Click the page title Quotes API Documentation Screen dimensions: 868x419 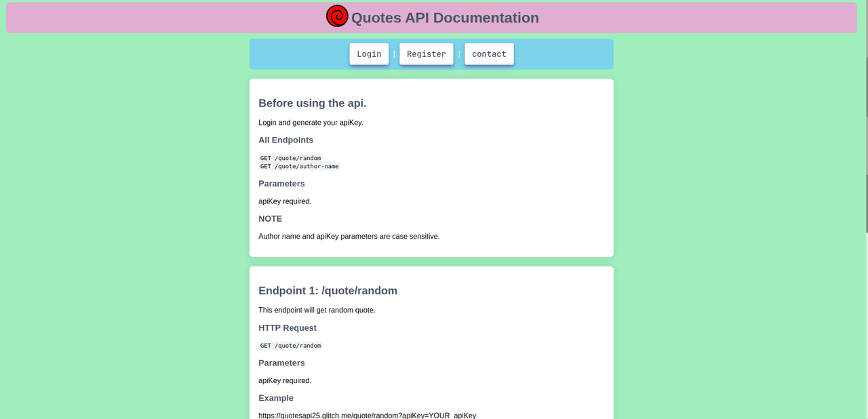(444, 18)
